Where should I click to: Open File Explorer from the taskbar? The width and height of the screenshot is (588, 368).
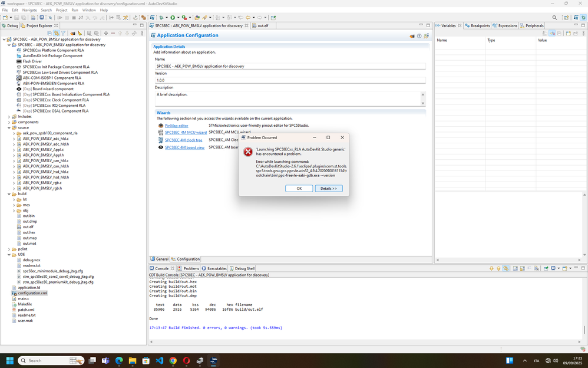click(x=133, y=360)
